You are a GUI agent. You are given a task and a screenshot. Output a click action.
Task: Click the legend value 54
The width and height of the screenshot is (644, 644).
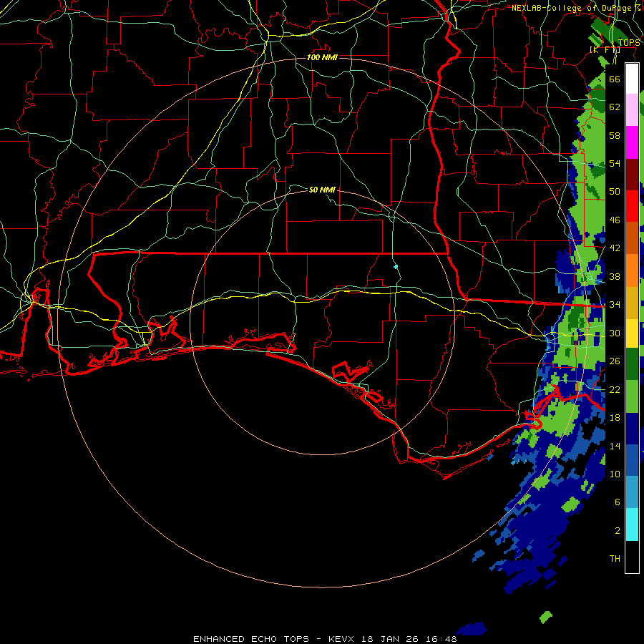(x=615, y=163)
